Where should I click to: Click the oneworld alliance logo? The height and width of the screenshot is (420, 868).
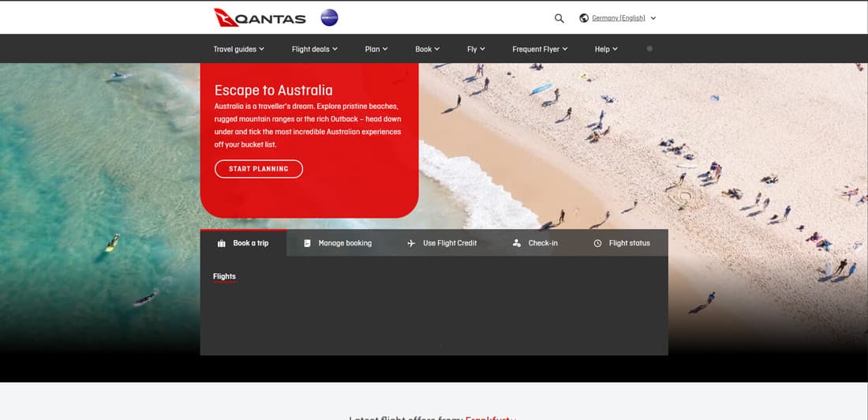tap(329, 17)
